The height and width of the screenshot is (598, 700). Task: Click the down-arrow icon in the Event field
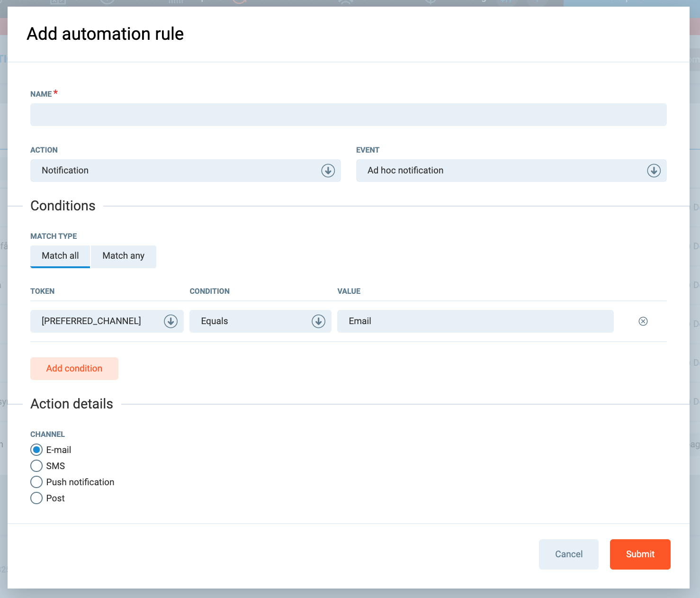click(x=654, y=171)
